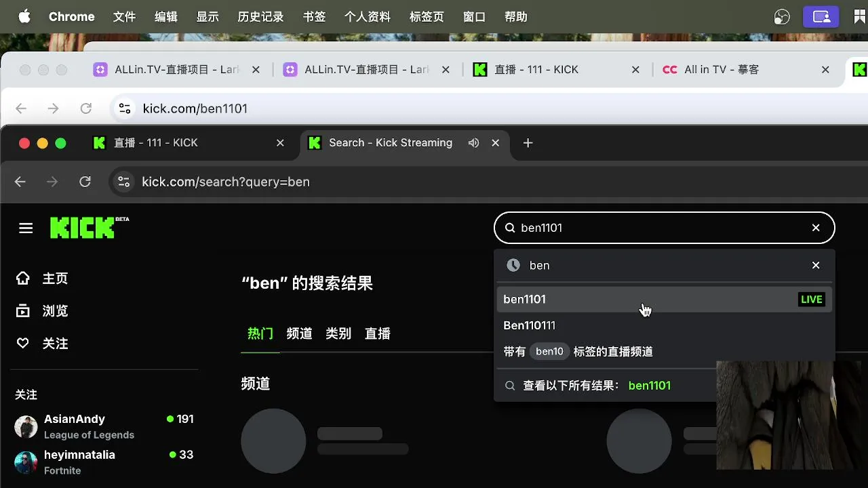
Task: Open the 文件 menu in menu bar
Action: point(124,17)
